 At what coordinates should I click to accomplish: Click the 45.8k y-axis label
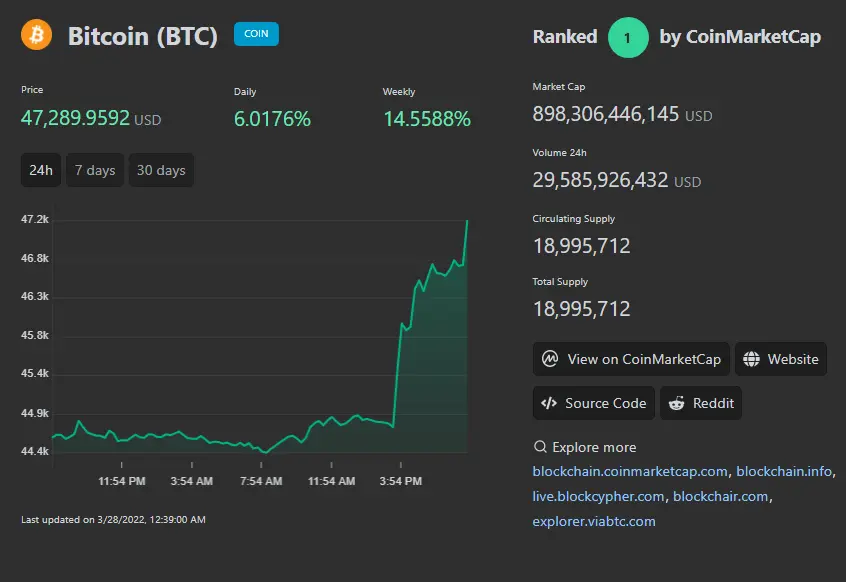[x=35, y=335]
